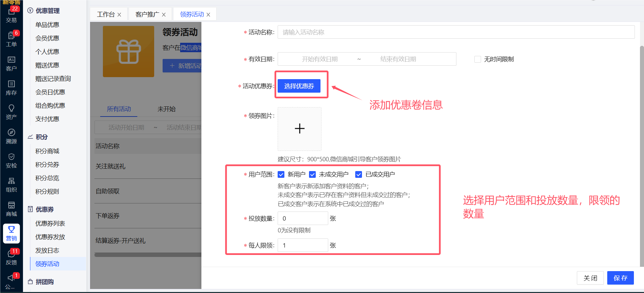
Task: Uncheck the 新用户 checkbox
Action: (281, 174)
